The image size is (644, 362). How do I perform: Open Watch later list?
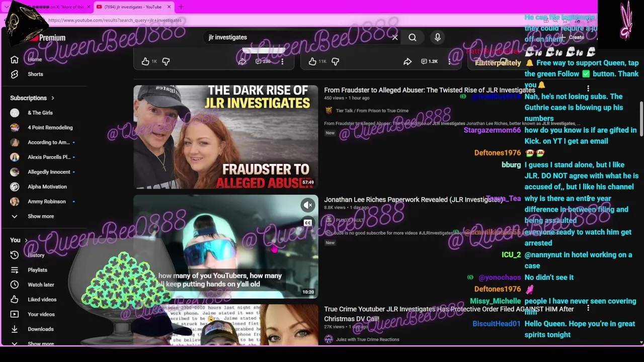click(x=41, y=285)
